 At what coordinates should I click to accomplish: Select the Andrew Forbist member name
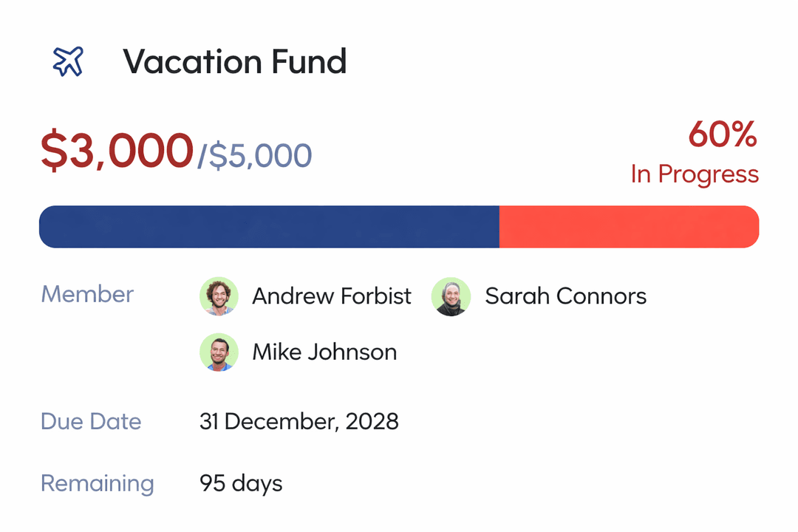[x=332, y=296]
